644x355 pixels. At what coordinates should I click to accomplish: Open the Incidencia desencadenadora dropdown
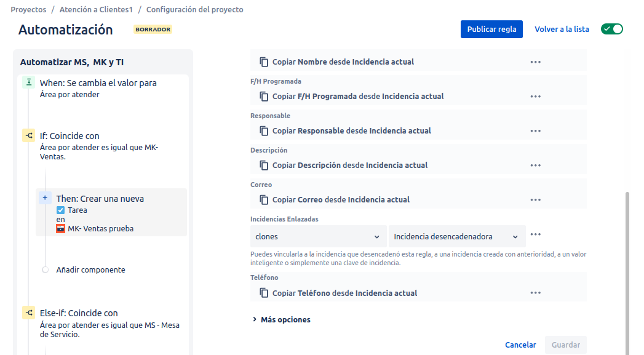[x=457, y=236]
